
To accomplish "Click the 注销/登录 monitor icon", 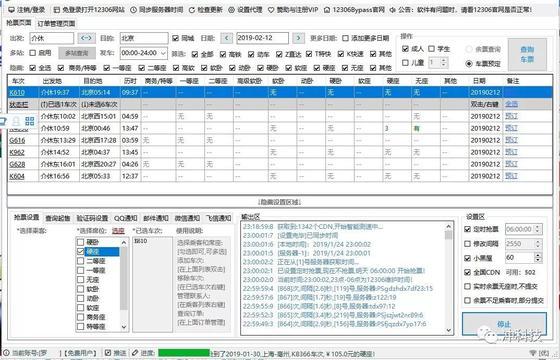I will [11, 10].
